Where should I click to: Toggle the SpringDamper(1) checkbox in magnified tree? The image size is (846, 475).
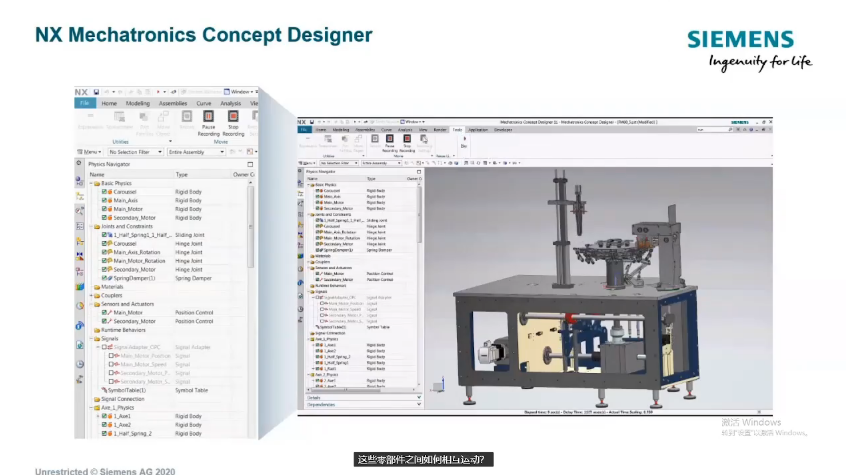(104, 278)
